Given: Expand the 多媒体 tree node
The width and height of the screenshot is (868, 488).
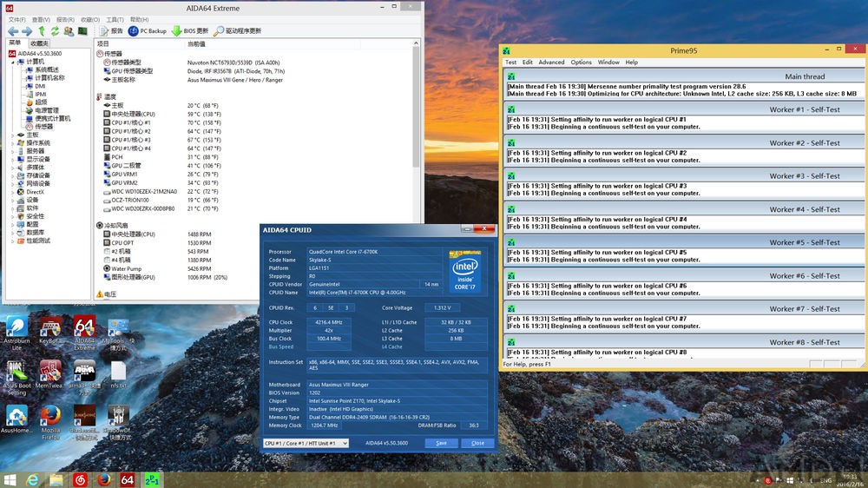Looking at the screenshot, I should click(x=13, y=168).
